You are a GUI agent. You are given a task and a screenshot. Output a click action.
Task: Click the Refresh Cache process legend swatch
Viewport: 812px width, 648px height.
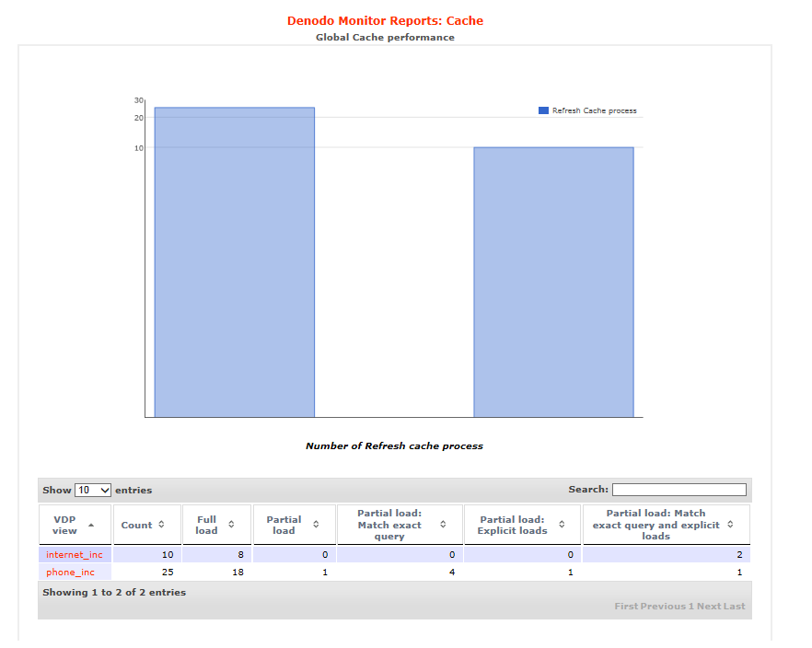[x=543, y=110]
